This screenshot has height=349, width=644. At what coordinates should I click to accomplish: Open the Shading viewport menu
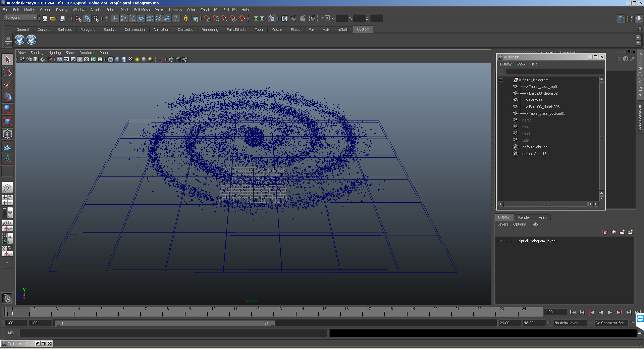37,53
